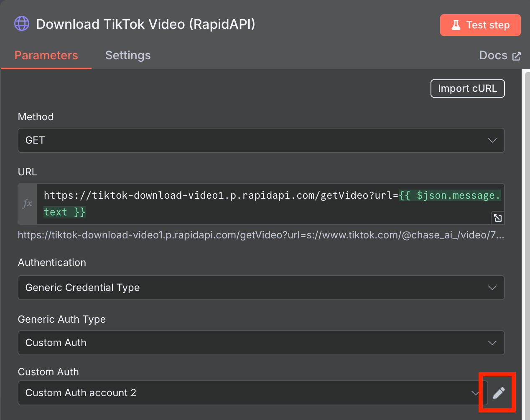Click the Method field label
The width and height of the screenshot is (530, 420).
pyautogui.click(x=36, y=117)
